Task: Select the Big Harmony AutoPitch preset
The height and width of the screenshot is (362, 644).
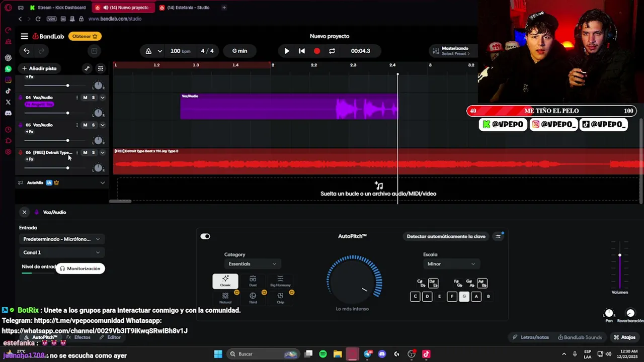Action: click(280, 281)
